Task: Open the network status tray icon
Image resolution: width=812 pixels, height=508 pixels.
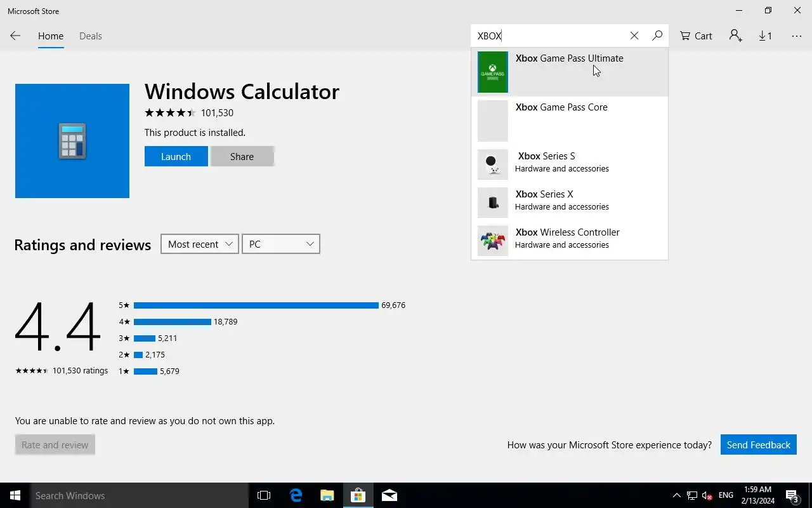Action: pyautogui.click(x=692, y=495)
